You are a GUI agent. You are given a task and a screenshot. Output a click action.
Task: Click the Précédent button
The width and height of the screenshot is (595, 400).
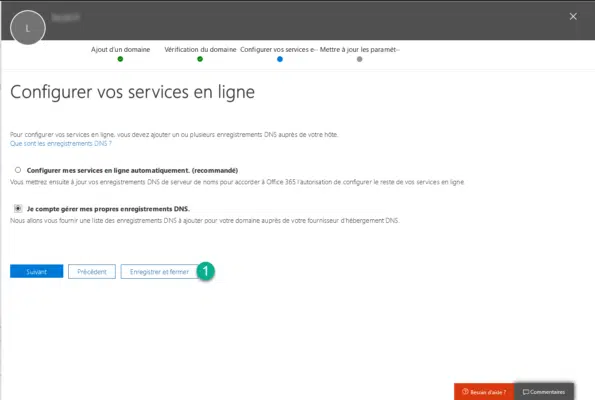click(92, 272)
